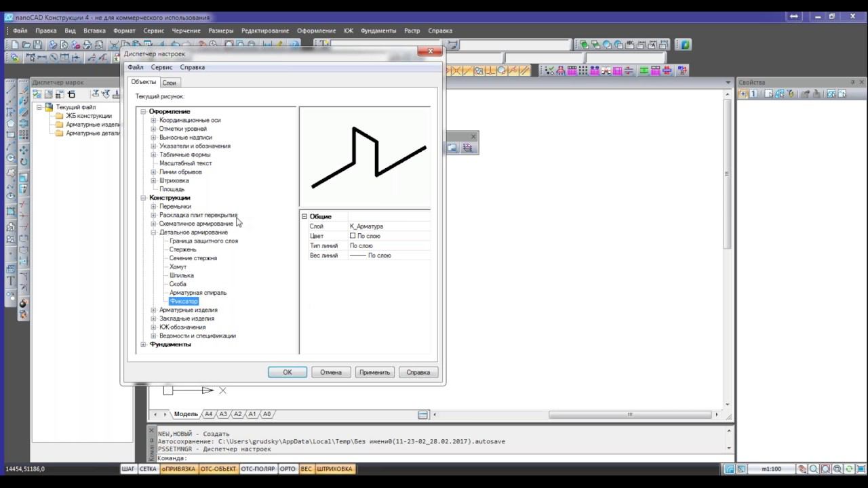
Task: Toggle ШТРИХОВКА hatch display button
Action: (x=335, y=469)
